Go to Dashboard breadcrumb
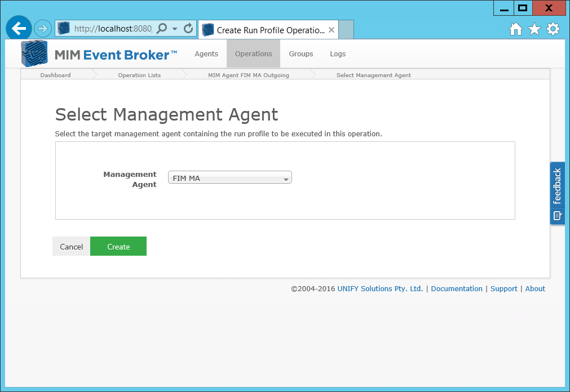The height and width of the screenshot is (392, 570). pyautogui.click(x=56, y=75)
